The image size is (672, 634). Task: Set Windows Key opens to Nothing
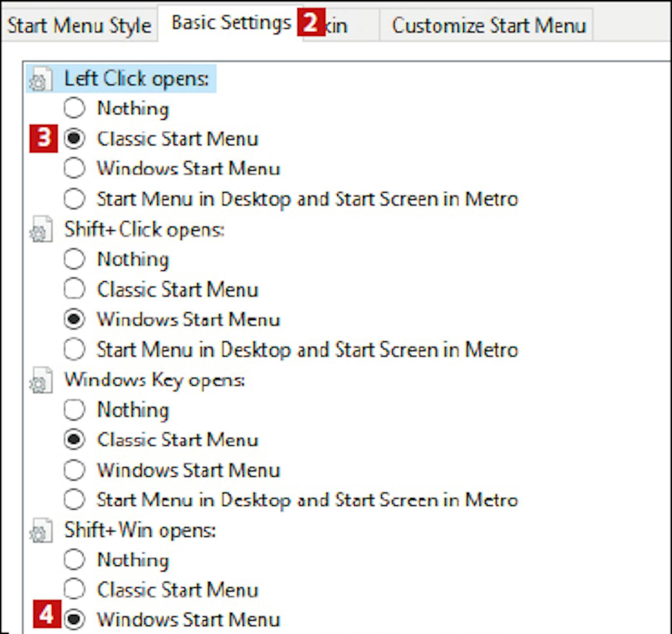(x=74, y=410)
